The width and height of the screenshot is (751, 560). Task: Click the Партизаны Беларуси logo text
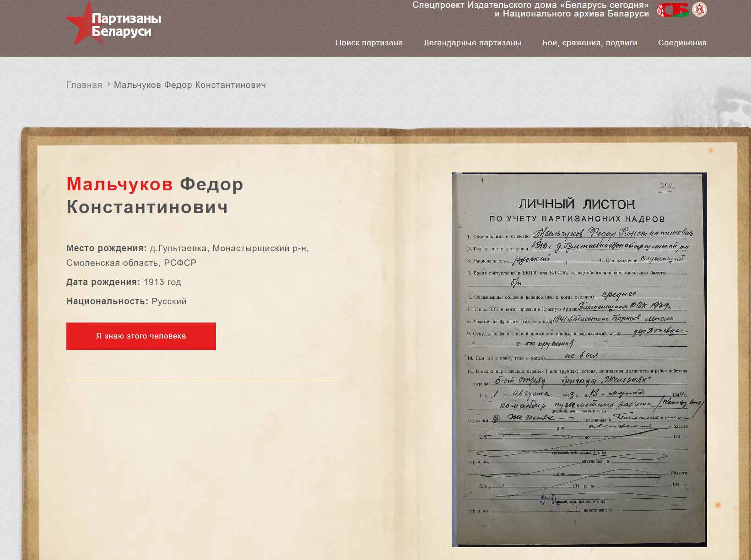[126, 25]
